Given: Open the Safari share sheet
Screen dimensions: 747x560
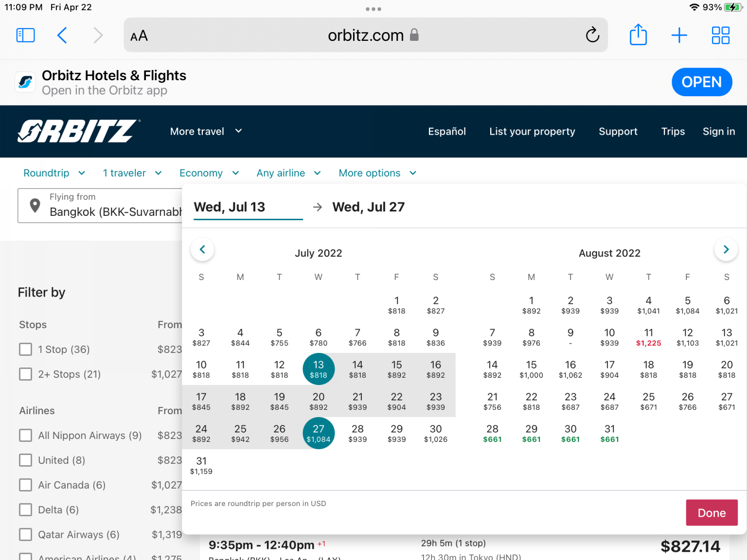Looking at the screenshot, I should [638, 35].
